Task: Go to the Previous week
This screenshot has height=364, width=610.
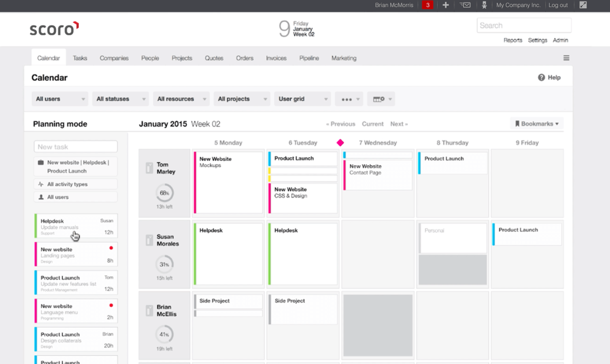Action: tap(341, 124)
